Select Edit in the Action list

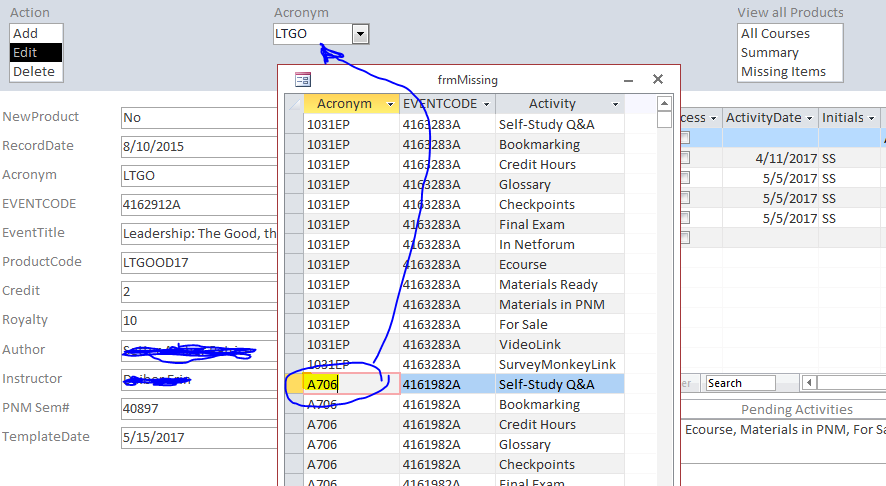pos(36,53)
